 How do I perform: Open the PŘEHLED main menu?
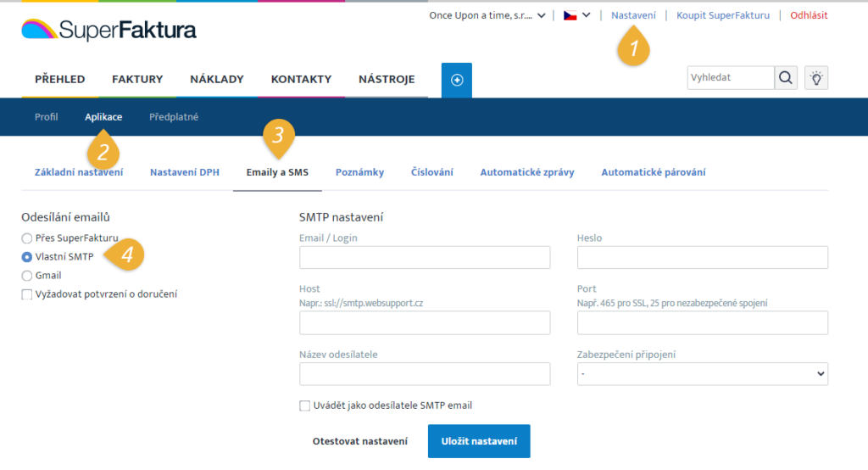[x=60, y=79]
